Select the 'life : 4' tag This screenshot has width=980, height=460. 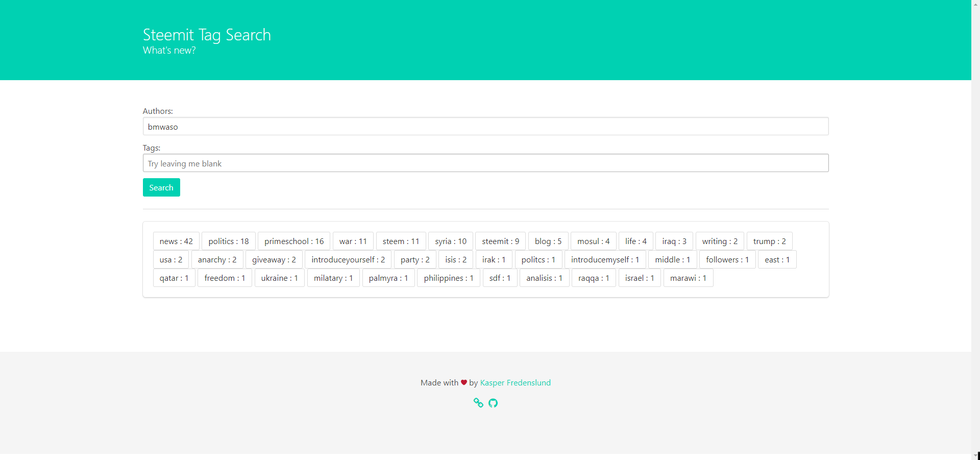tap(636, 241)
